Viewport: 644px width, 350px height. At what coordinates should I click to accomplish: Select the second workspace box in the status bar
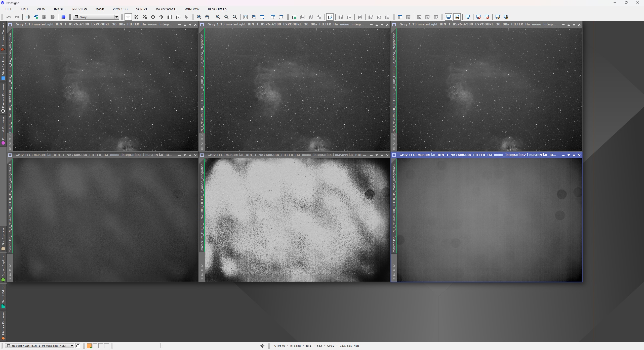(x=95, y=346)
